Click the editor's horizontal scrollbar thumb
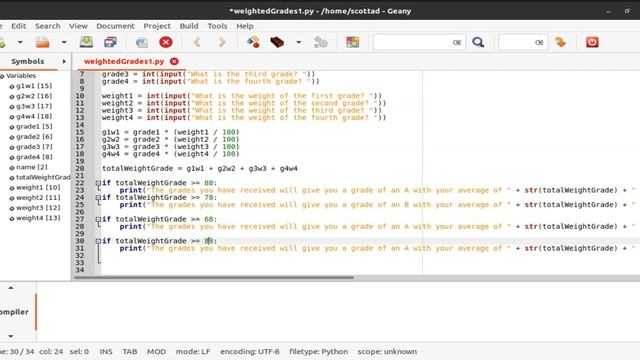Screen dimensions: 640x360 (x=214, y=278)
